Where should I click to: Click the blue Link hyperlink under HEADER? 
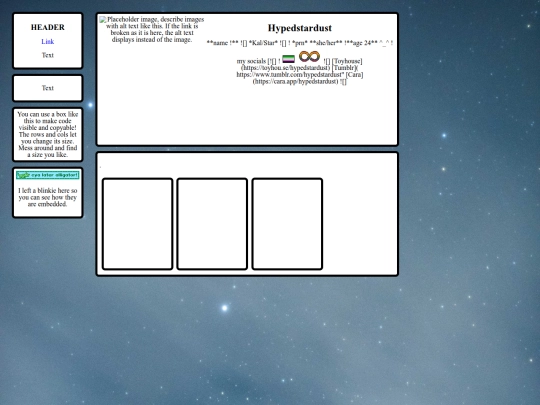48,42
